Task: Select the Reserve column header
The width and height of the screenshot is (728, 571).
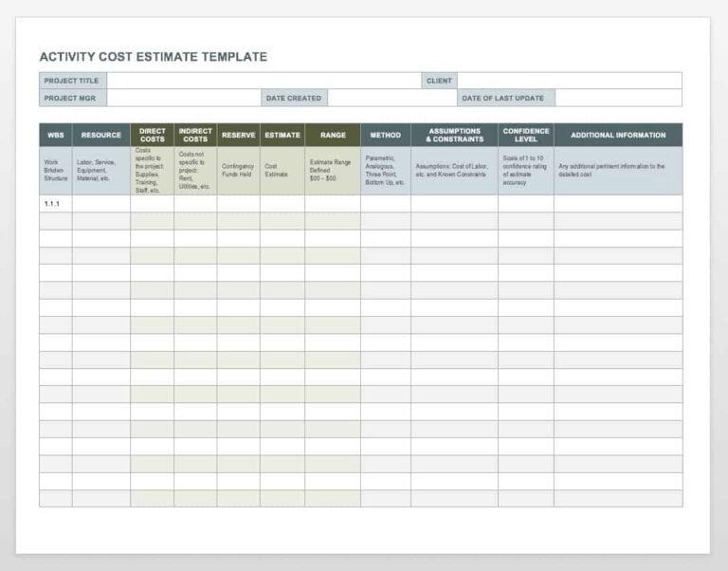Action: point(238,135)
